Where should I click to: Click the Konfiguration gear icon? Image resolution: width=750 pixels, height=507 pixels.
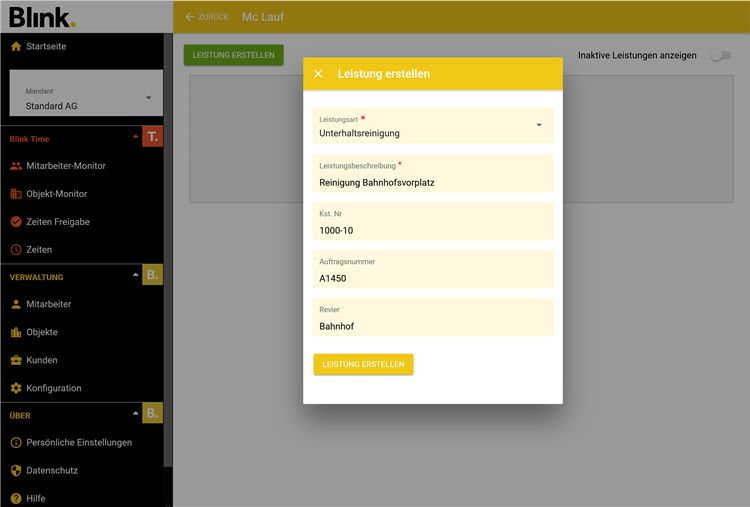pyautogui.click(x=16, y=388)
